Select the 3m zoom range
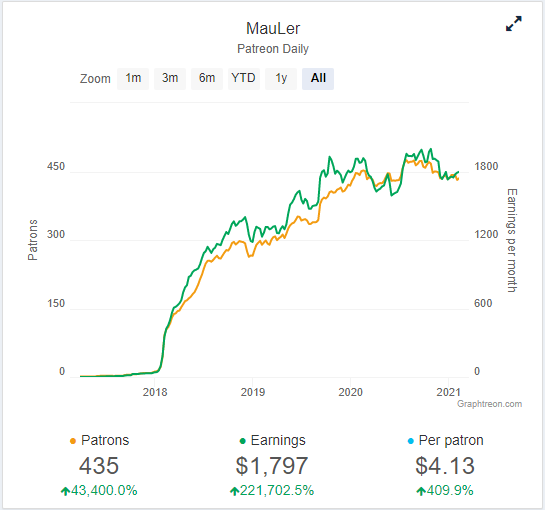545x510 pixels. pos(170,79)
